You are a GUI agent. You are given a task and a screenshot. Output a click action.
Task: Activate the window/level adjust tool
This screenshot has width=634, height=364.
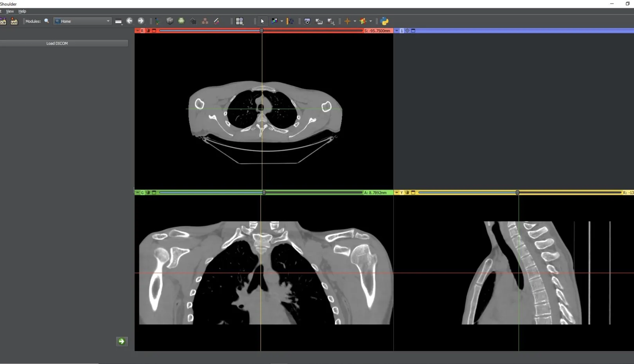pyautogui.click(x=274, y=21)
